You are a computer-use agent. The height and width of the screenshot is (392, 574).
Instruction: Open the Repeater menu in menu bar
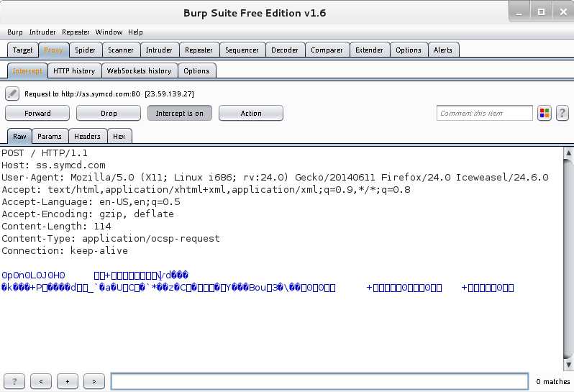coord(76,32)
